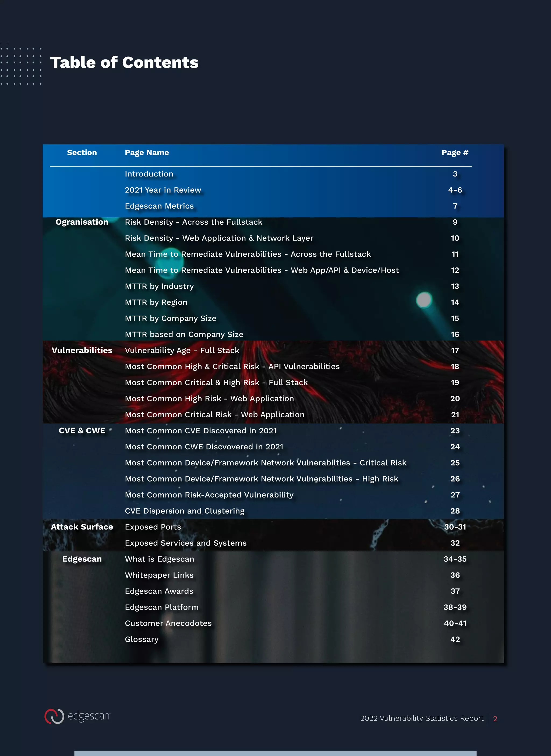Image resolution: width=551 pixels, height=756 pixels.
Task: Click page number 42 for Glossary
Action: pyautogui.click(x=455, y=639)
